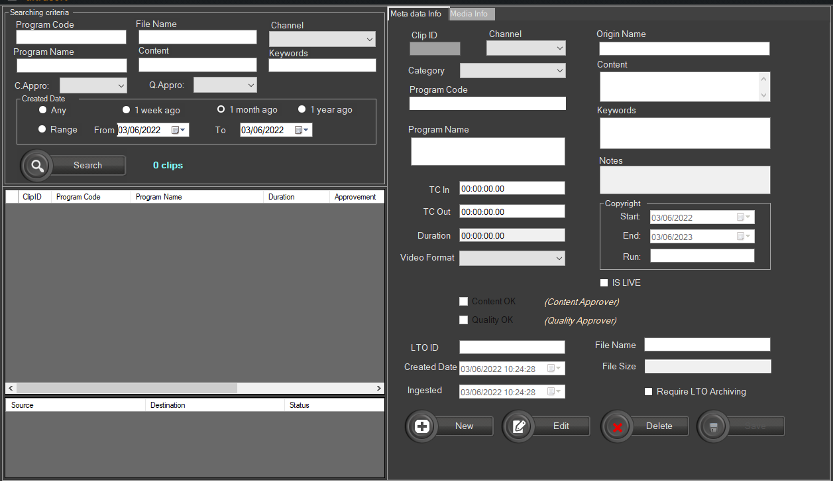The image size is (834, 482).
Task: Select the Meta data Info tab
Action: (x=416, y=14)
